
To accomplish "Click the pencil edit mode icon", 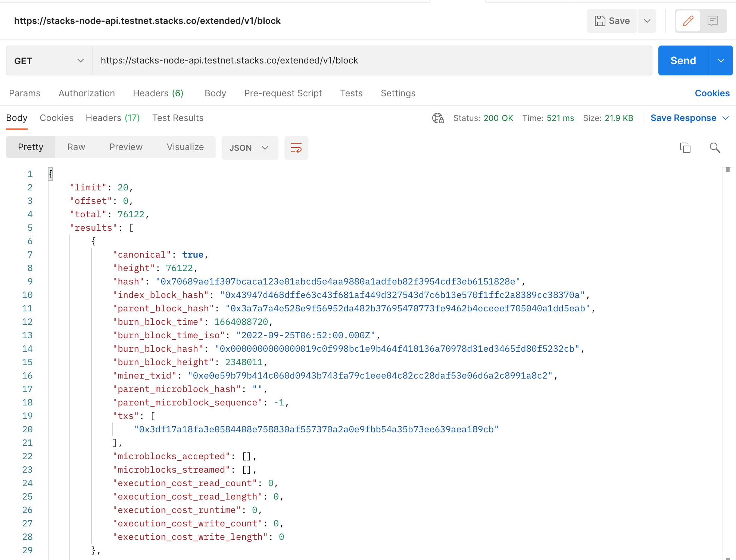I will click(688, 21).
